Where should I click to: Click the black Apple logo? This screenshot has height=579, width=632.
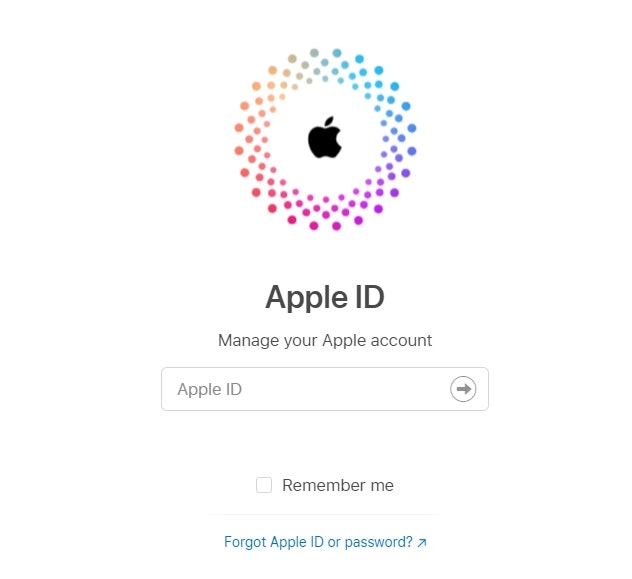(x=324, y=137)
